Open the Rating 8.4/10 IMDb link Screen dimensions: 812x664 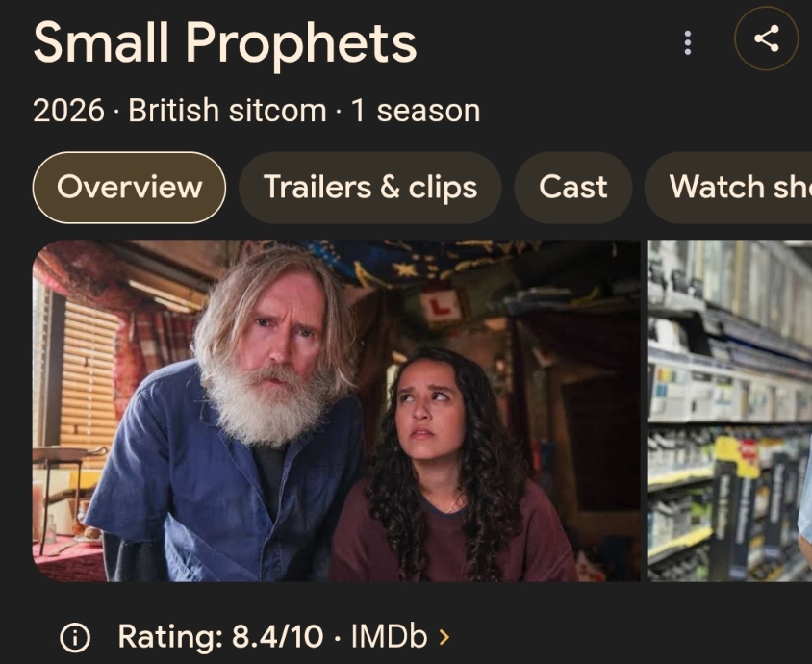[x=283, y=636]
